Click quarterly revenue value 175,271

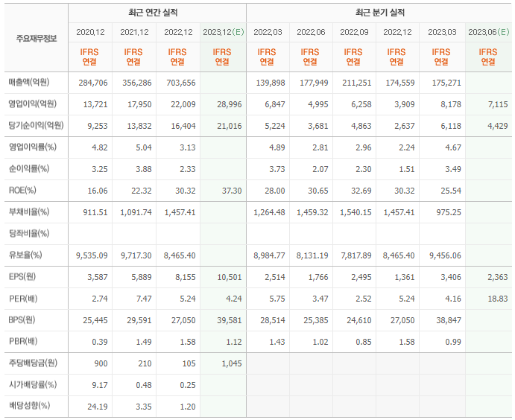click(x=446, y=83)
